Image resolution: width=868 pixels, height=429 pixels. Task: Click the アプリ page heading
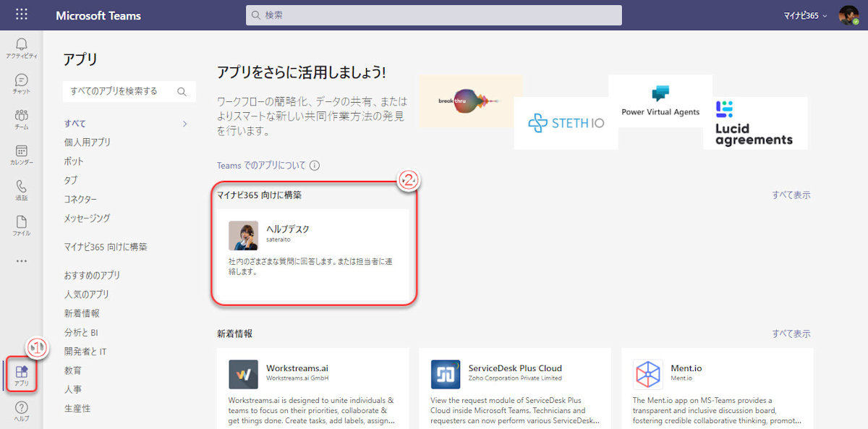[80, 59]
